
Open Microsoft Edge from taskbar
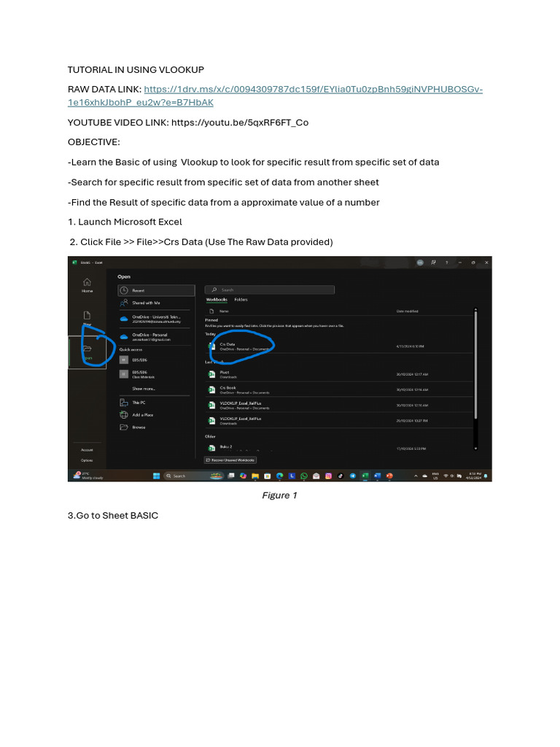click(x=279, y=476)
